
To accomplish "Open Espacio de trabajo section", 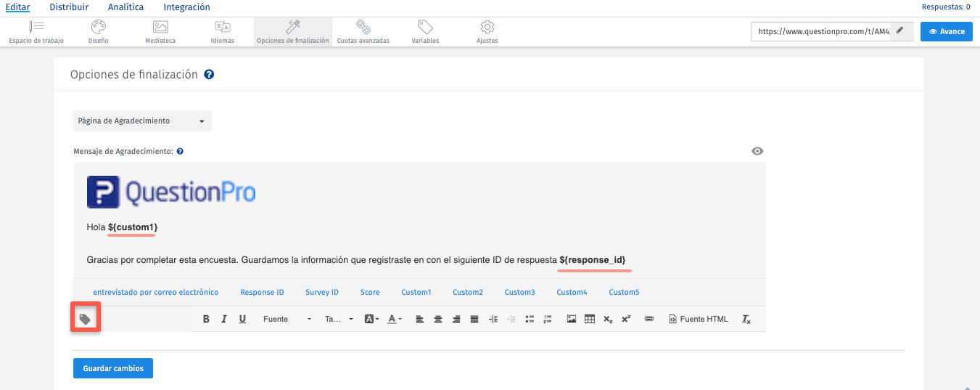I will tap(36, 32).
